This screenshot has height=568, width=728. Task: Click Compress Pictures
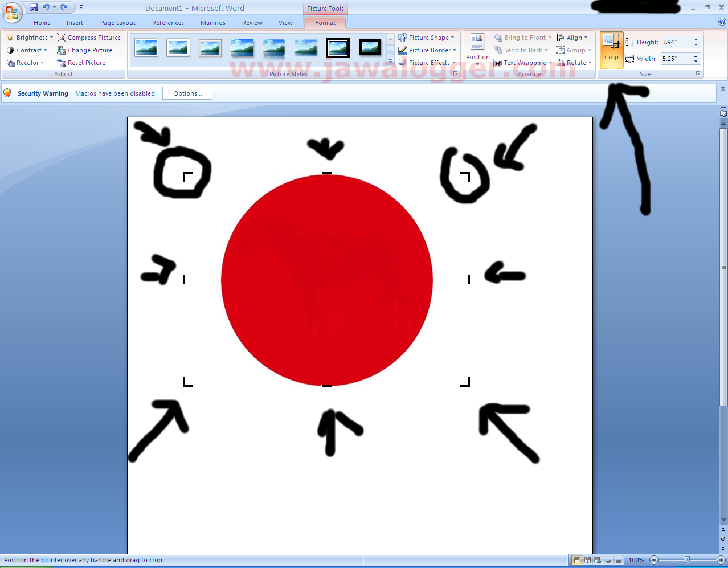(x=89, y=38)
